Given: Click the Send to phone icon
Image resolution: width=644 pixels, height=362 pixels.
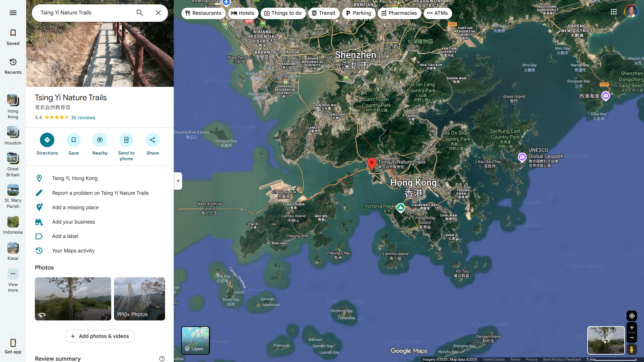Looking at the screenshot, I should pyautogui.click(x=126, y=140).
